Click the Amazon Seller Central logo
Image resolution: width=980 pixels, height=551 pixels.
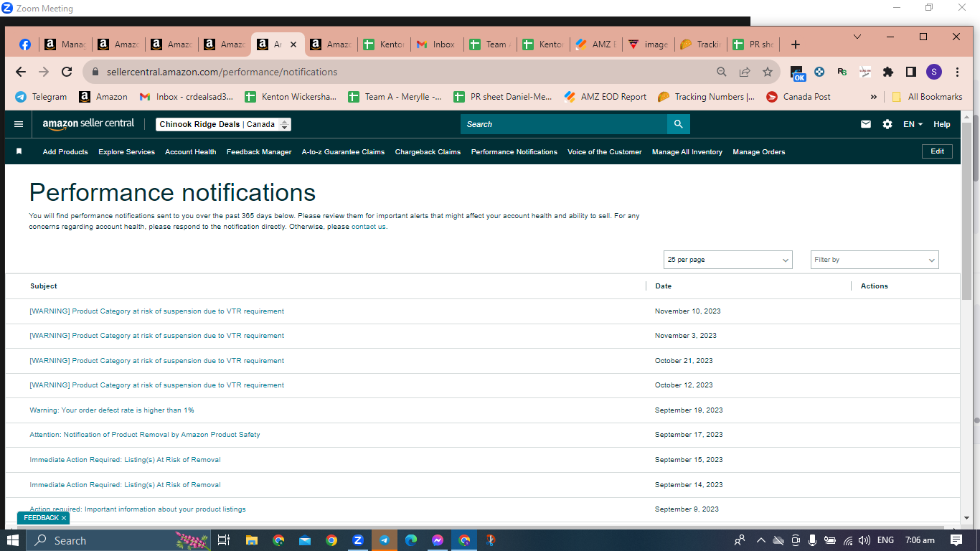pos(88,124)
